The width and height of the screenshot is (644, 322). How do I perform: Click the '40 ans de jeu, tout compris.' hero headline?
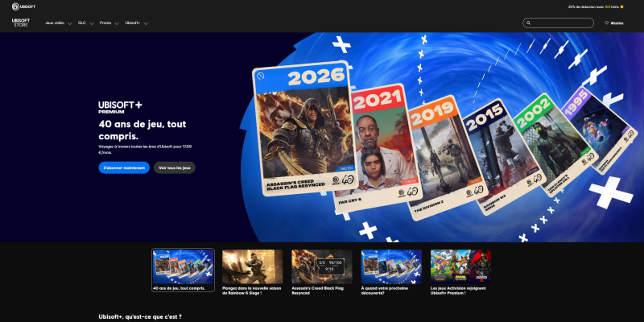[142, 130]
